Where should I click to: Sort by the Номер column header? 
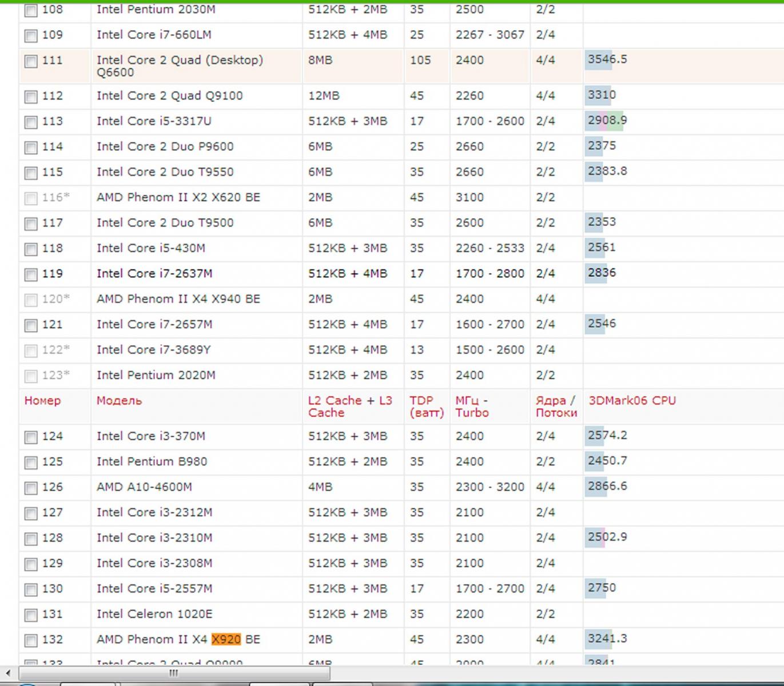click(x=42, y=401)
